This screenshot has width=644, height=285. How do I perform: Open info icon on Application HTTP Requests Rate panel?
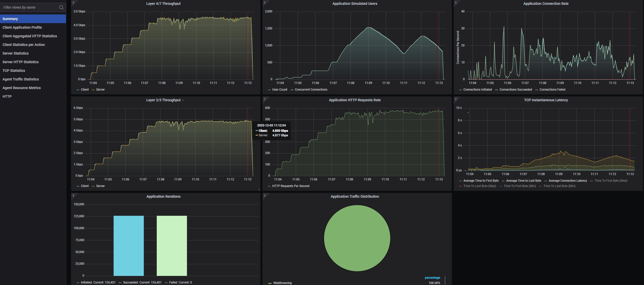tap(265, 99)
